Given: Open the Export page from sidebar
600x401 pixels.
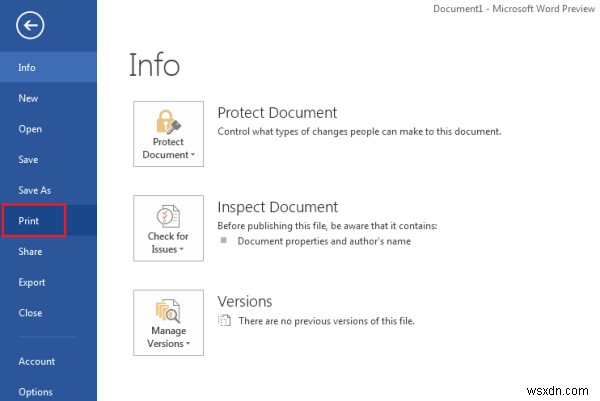Looking at the screenshot, I should [48, 282].
